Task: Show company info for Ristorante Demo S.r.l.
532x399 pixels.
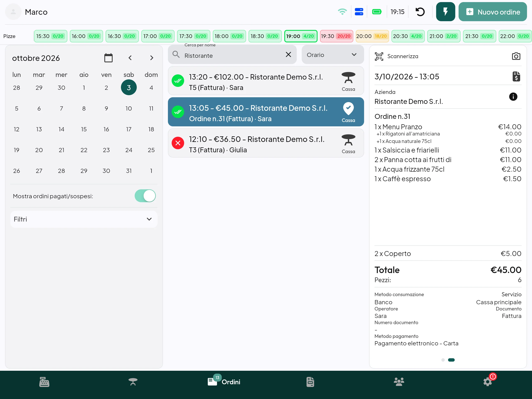Action: (513, 97)
